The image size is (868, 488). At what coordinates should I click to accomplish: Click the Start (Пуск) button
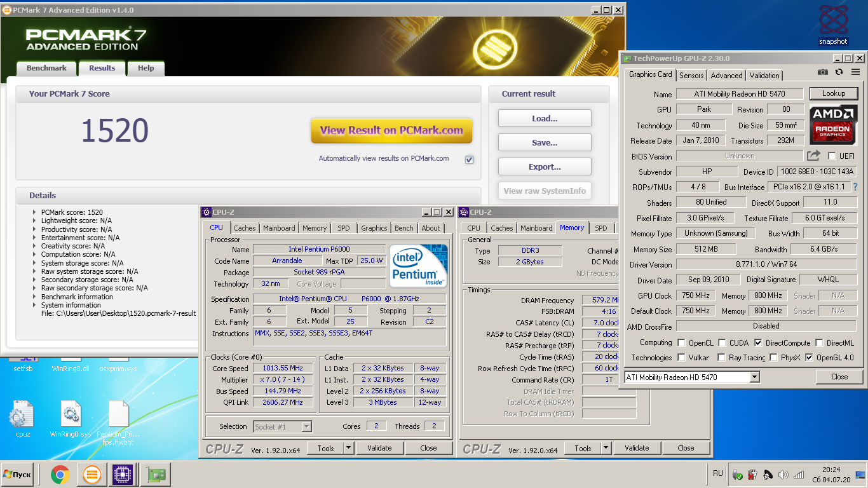(x=17, y=475)
